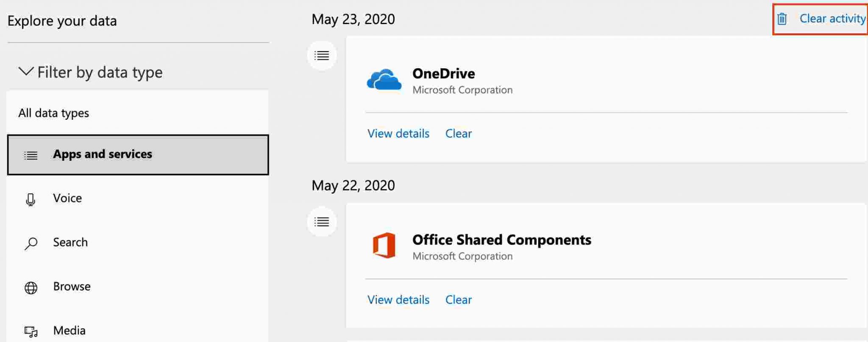868x342 pixels.
Task: Click the Media music note icon
Action: pyautogui.click(x=30, y=331)
